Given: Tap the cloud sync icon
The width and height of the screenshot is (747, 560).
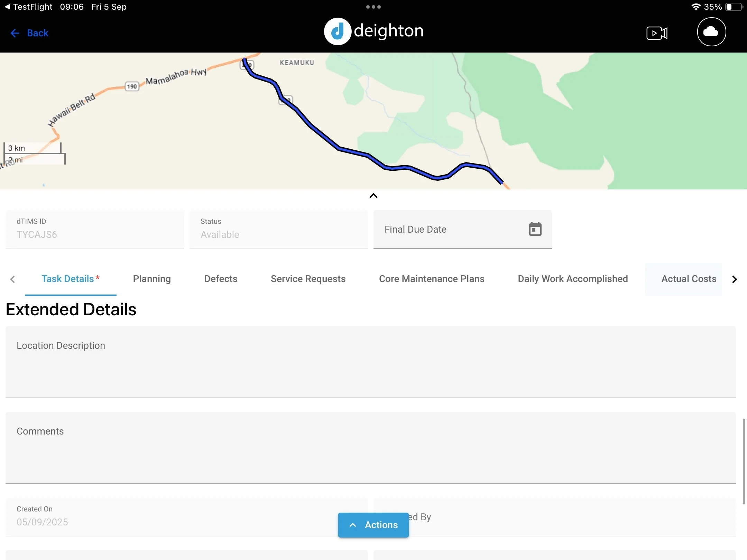Looking at the screenshot, I should 711,32.
